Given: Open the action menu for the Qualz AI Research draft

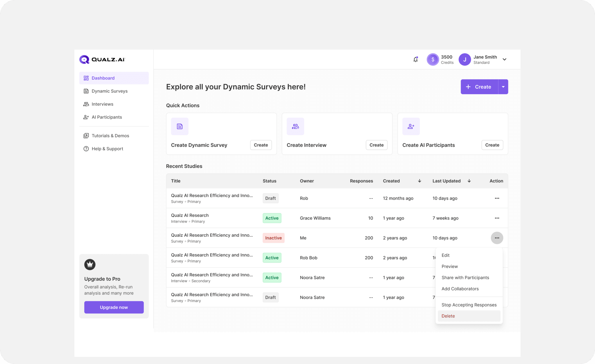Looking at the screenshot, I should [x=497, y=198].
